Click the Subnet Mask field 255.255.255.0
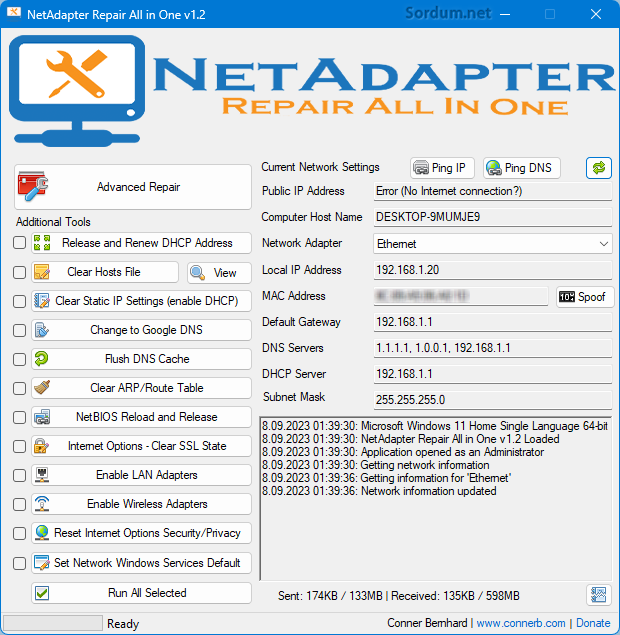Viewport: 620px width, 635px height. (x=492, y=400)
